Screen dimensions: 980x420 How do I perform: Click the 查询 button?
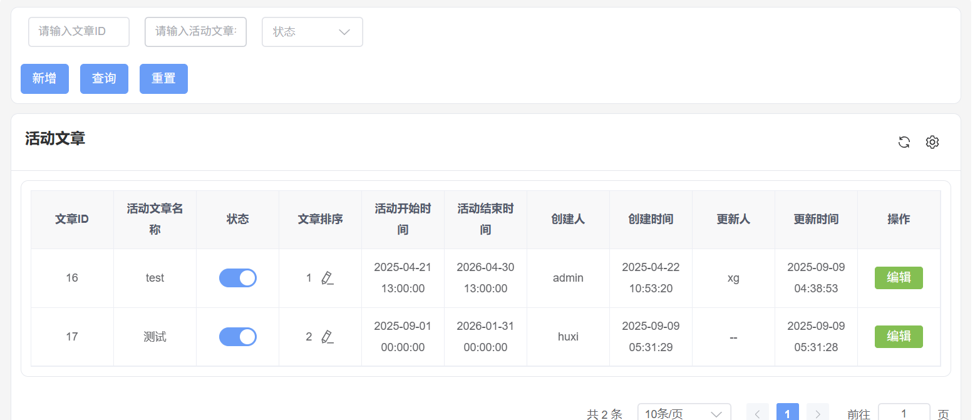(x=104, y=79)
